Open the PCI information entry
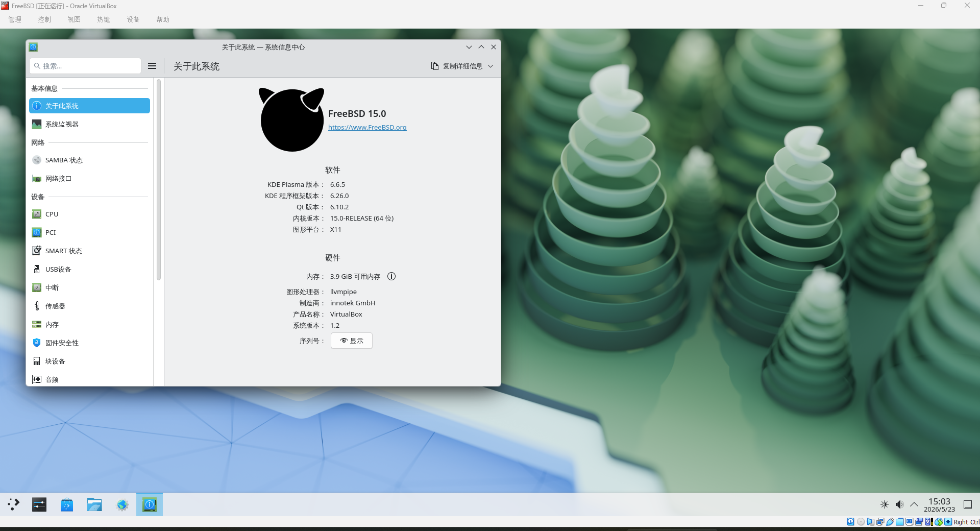 (x=89, y=232)
